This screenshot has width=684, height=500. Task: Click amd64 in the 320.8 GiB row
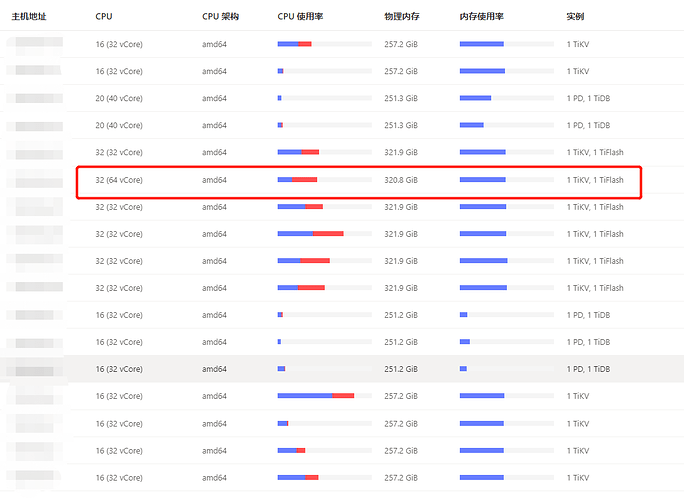tap(214, 180)
